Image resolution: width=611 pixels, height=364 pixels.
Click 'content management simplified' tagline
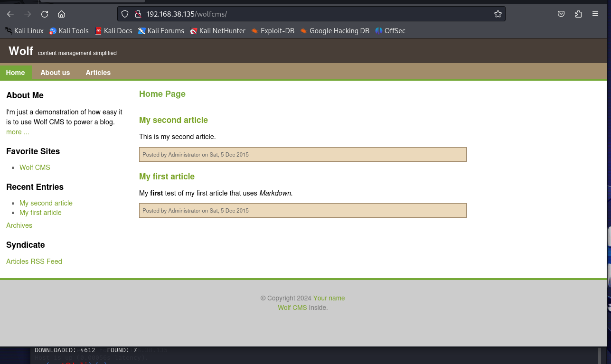(77, 53)
